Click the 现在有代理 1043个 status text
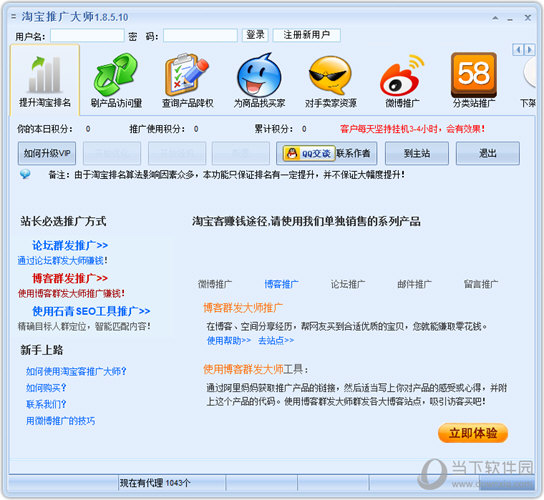 (155, 483)
